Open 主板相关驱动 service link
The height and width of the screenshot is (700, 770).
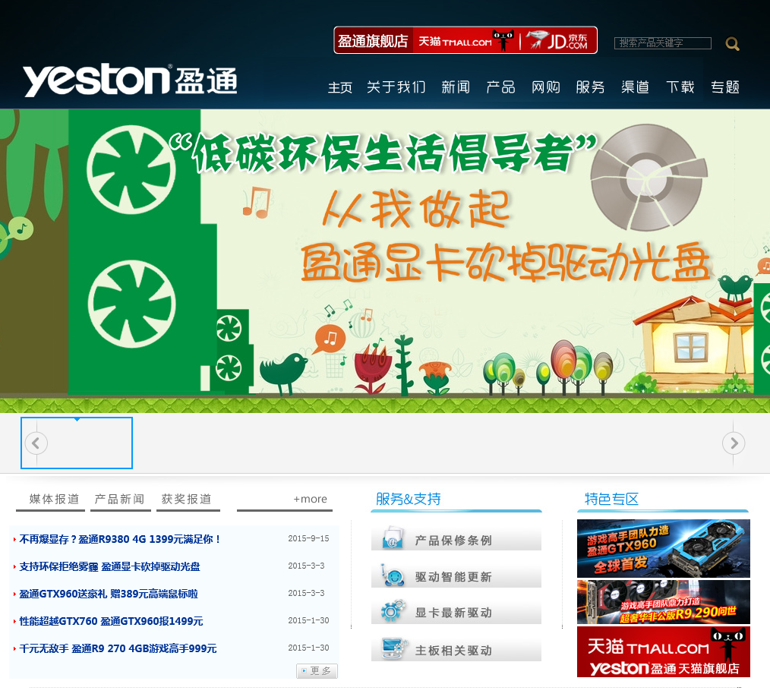click(x=456, y=649)
